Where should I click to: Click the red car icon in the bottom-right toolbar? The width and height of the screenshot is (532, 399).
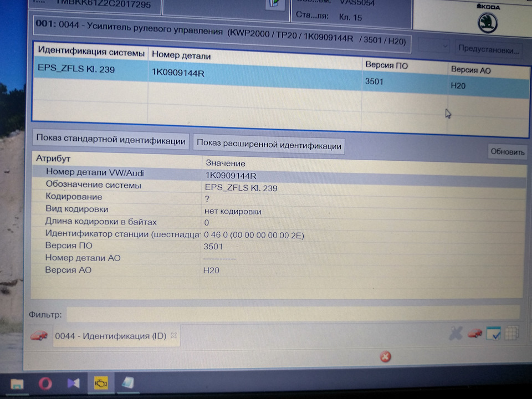coord(475,334)
